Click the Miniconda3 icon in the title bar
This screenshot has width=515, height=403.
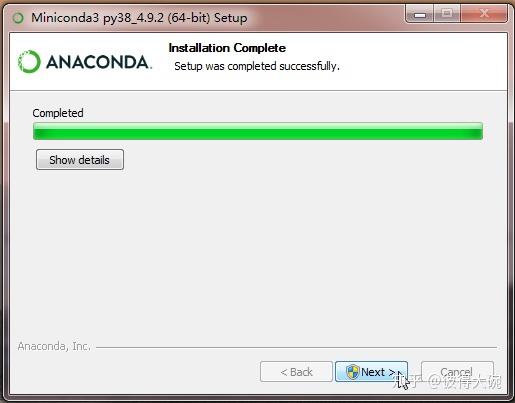(18, 18)
